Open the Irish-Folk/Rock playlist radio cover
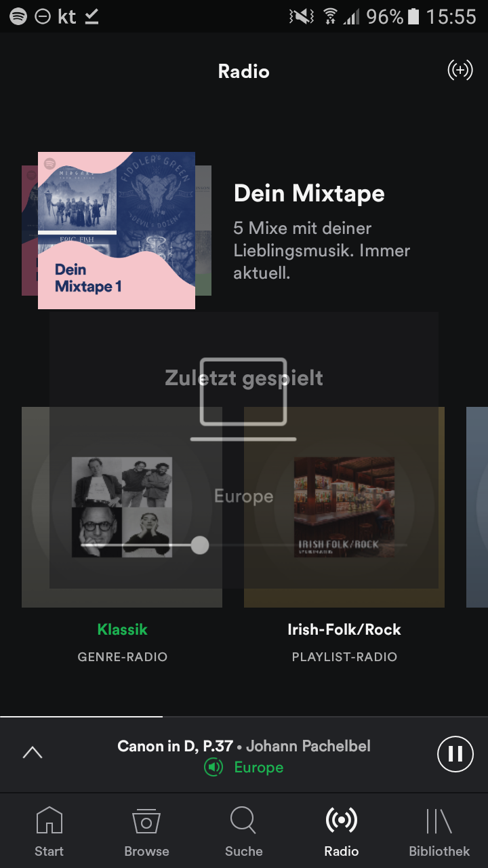Viewport: 488px width, 868px height. pyautogui.click(x=344, y=507)
